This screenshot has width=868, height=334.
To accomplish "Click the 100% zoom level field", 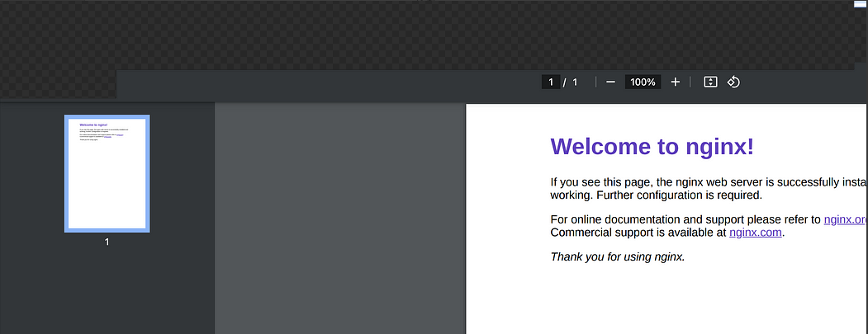I will pos(643,82).
